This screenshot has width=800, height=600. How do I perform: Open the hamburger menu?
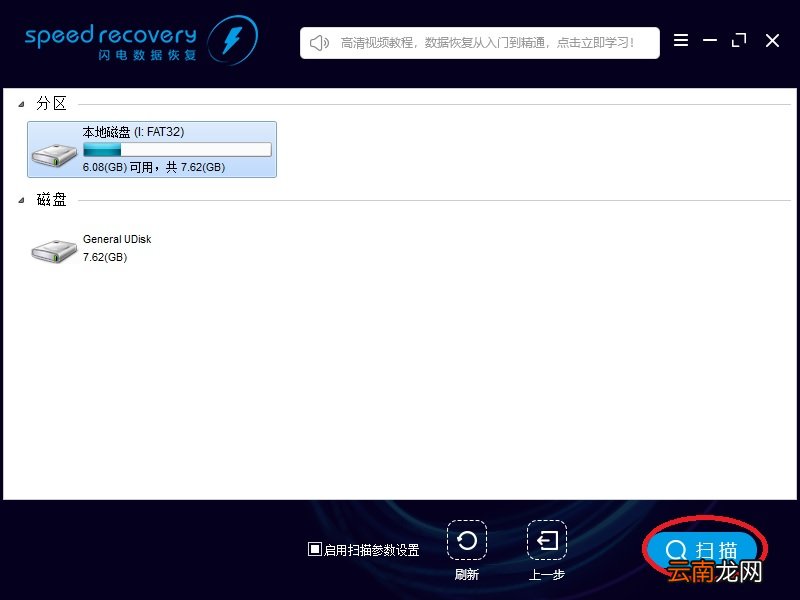(x=681, y=40)
